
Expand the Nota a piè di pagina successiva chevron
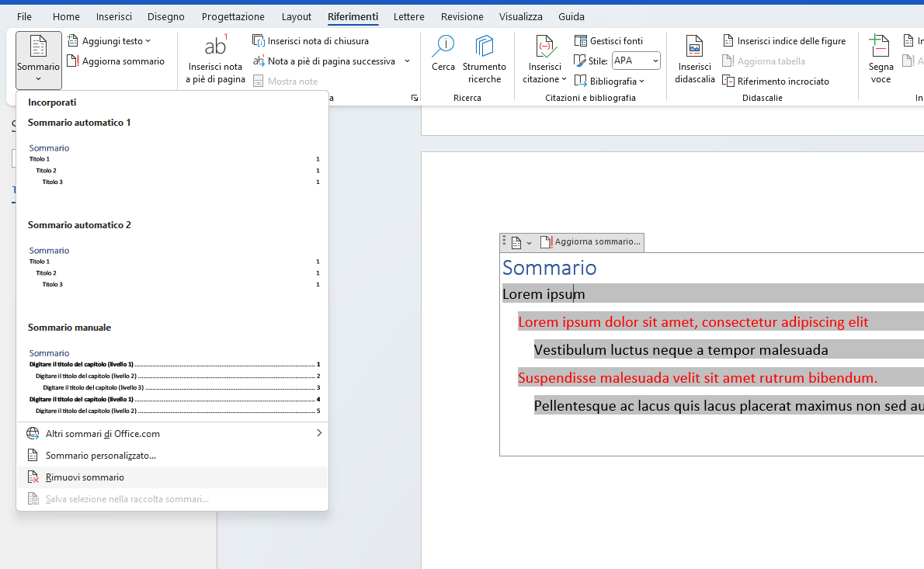(x=407, y=60)
